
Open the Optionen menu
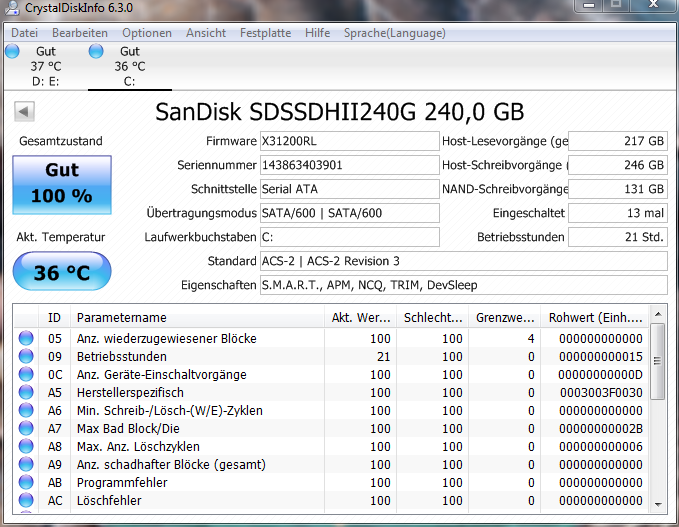[x=147, y=33]
